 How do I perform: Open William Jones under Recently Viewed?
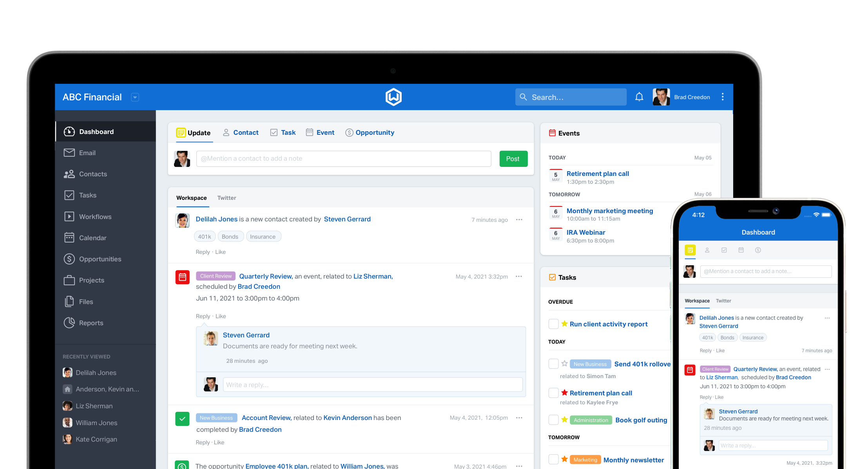[x=90, y=423]
